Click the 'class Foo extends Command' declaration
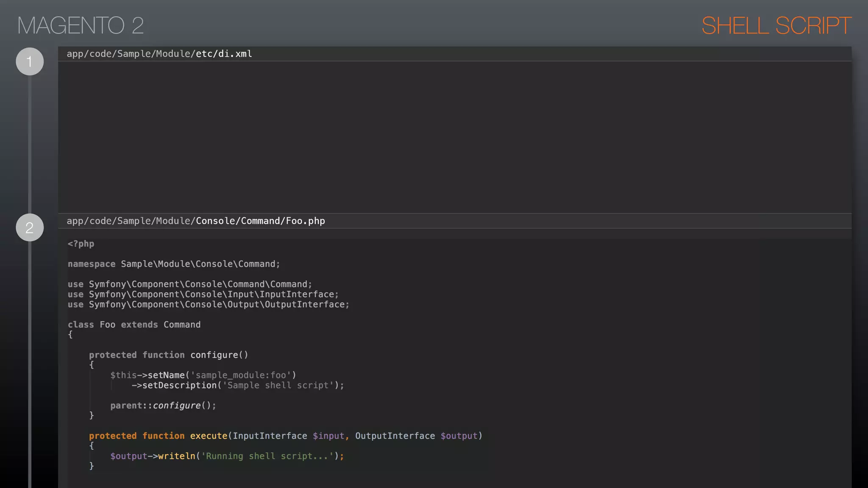868x488 pixels. coord(134,325)
